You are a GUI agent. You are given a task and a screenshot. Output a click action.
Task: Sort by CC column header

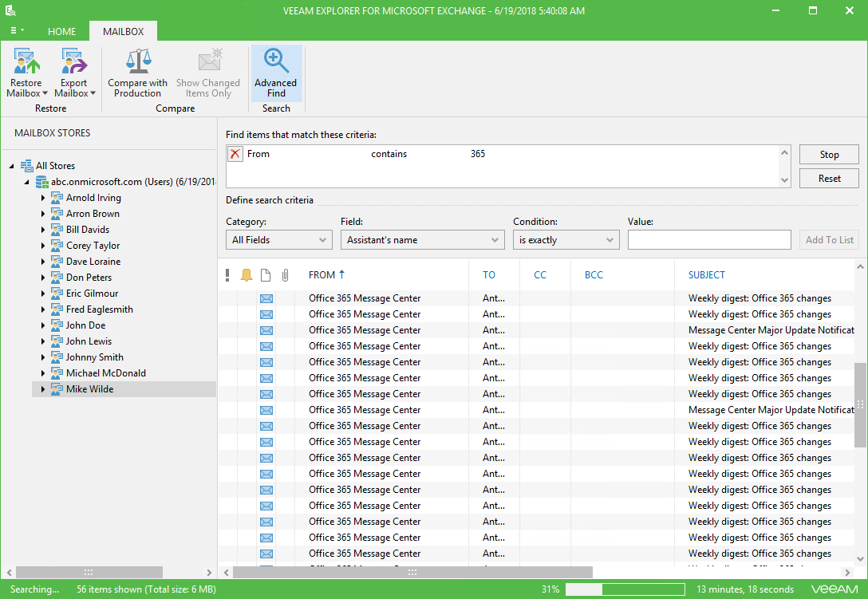click(x=540, y=274)
